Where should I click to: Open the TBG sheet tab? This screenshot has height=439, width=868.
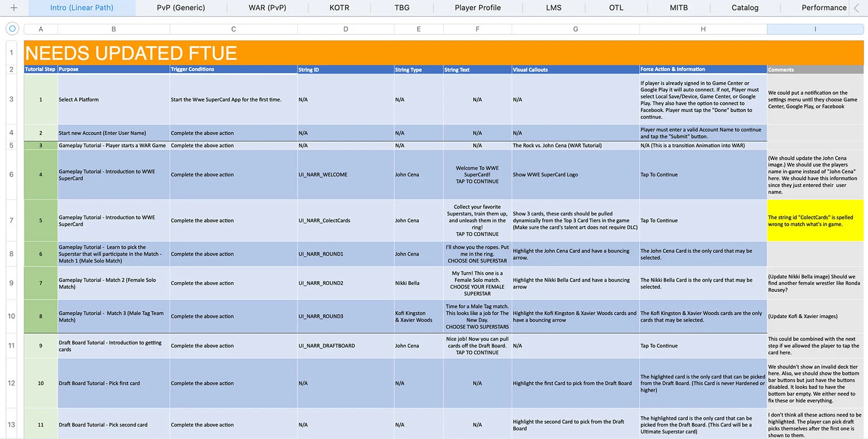[402, 8]
